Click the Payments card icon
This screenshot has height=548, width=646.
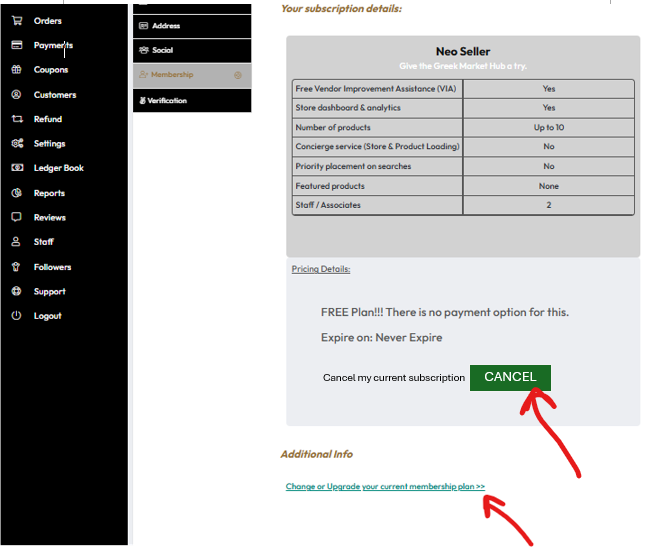click(16, 45)
